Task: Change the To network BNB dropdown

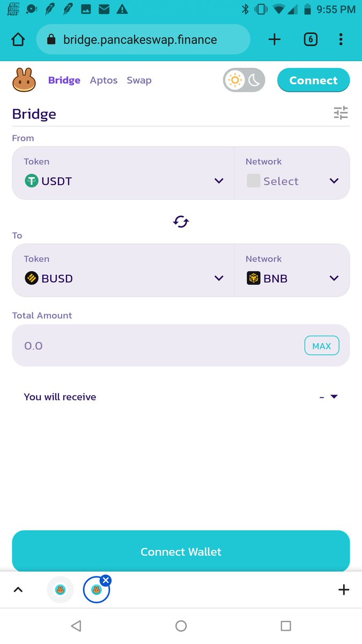Action: (x=292, y=278)
